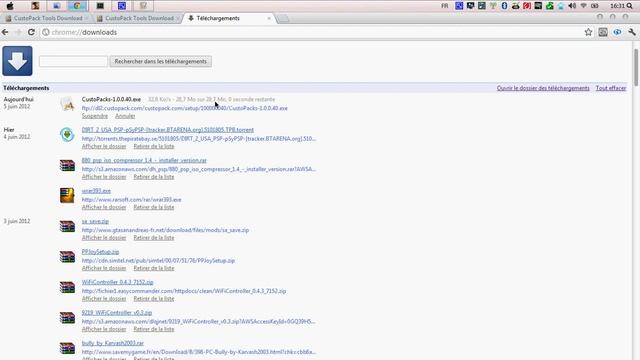Click the 3 juin 2012 date label

click(17, 221)
